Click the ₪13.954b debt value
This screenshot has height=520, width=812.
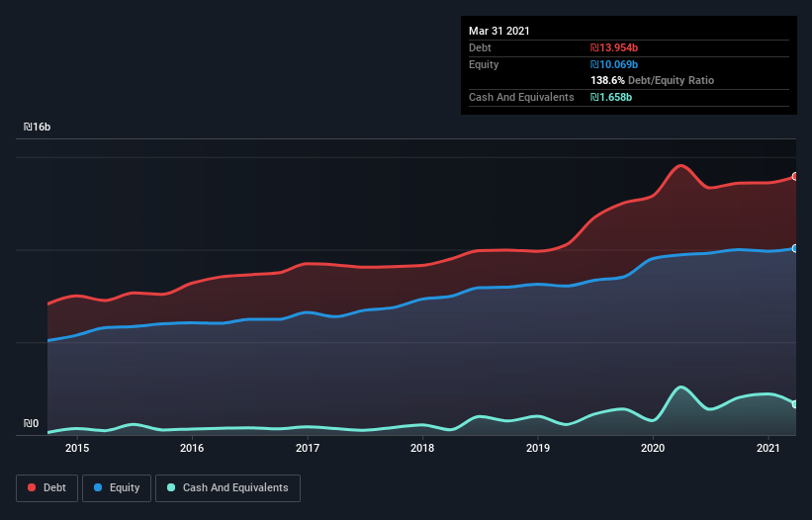[x=614, y=47]
